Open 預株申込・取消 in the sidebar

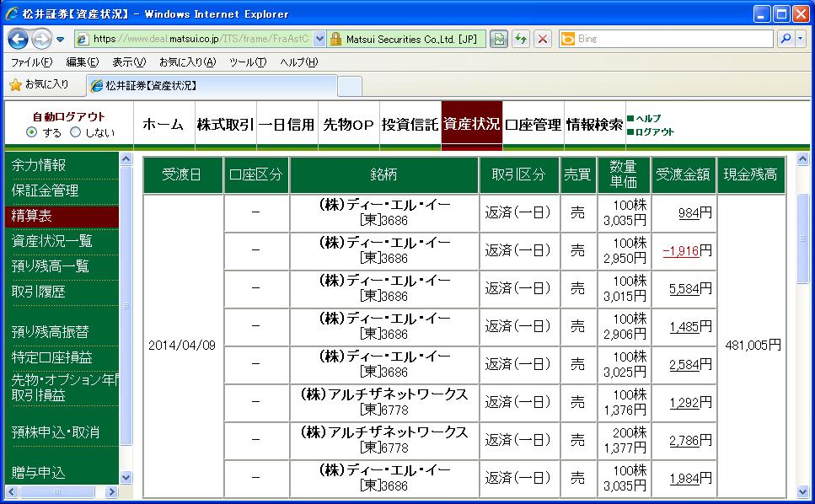pyautogui.click(x=55, y=432)
